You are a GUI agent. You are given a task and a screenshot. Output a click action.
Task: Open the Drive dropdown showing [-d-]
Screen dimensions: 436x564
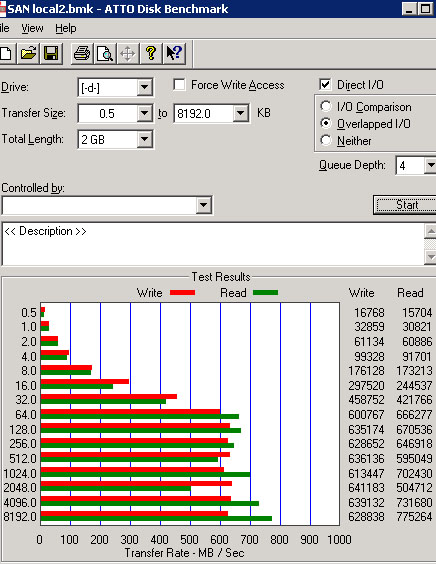[x=144, y=87]
